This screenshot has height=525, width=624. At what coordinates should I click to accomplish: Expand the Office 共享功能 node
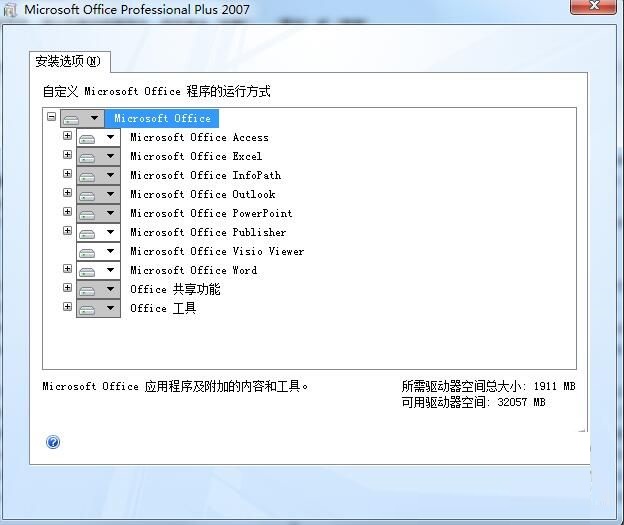(x=67, y=287)
